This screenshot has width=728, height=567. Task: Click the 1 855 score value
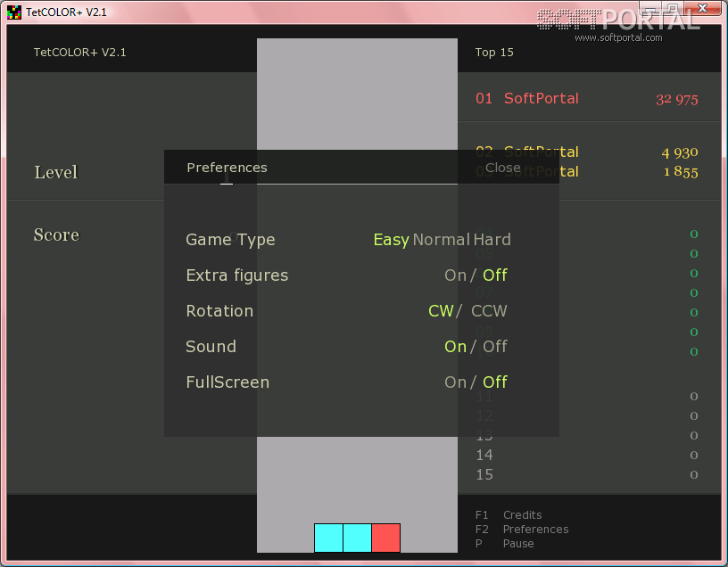[x=681, y=172]
